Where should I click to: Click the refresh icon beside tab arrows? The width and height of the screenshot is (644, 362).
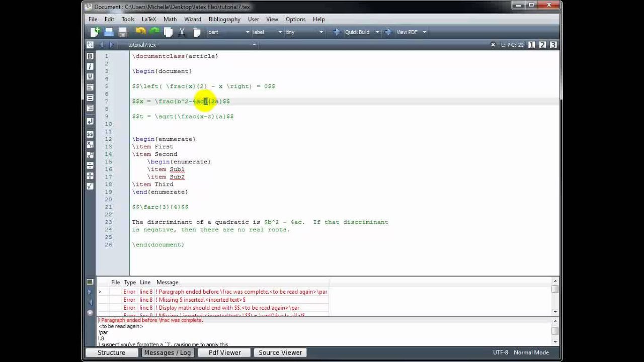90,45
